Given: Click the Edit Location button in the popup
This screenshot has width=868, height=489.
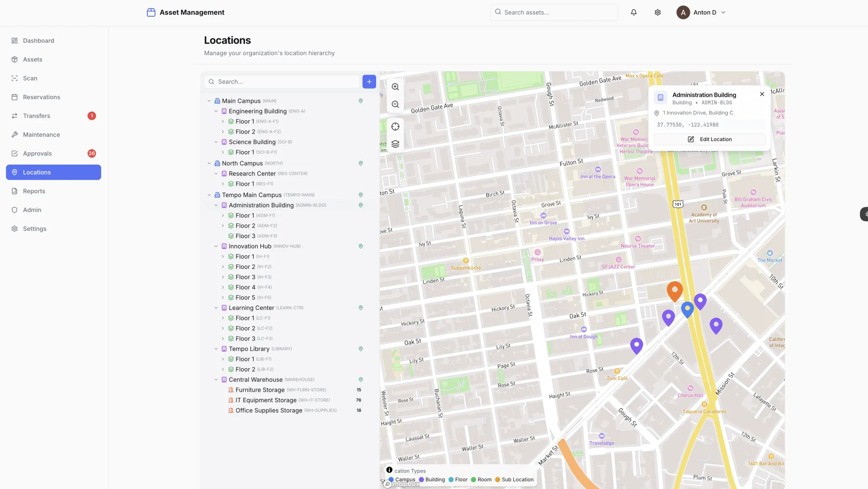Looking at the screenshot, I should tap(709, 139).
